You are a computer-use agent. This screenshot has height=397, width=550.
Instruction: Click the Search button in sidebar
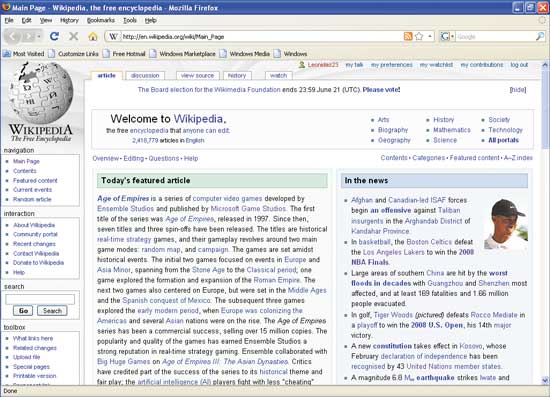coord(52,311)
